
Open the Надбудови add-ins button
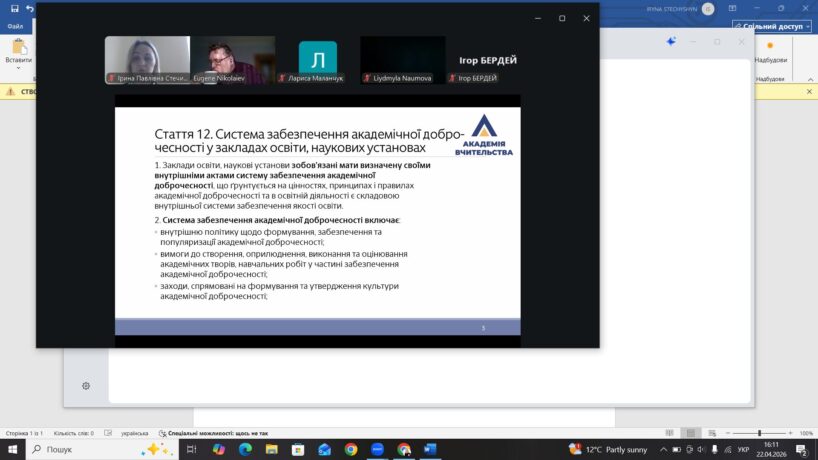(770, 52)
